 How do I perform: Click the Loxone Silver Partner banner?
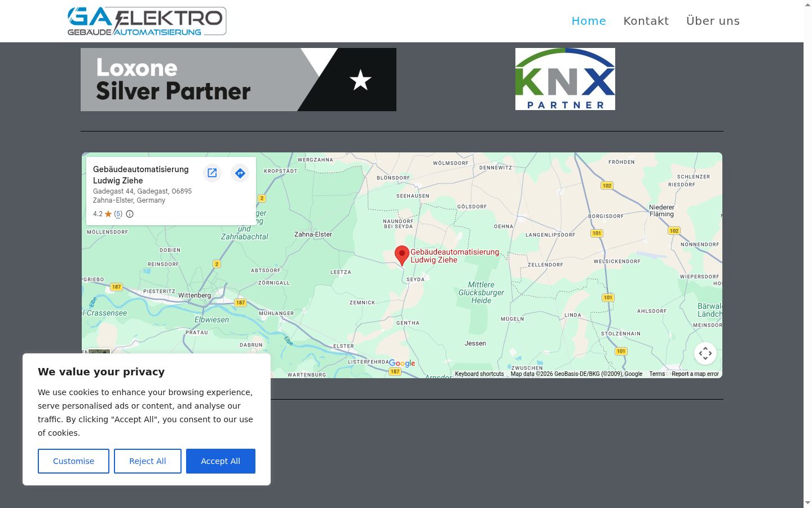pyautogui.click(x=239, y=80)
